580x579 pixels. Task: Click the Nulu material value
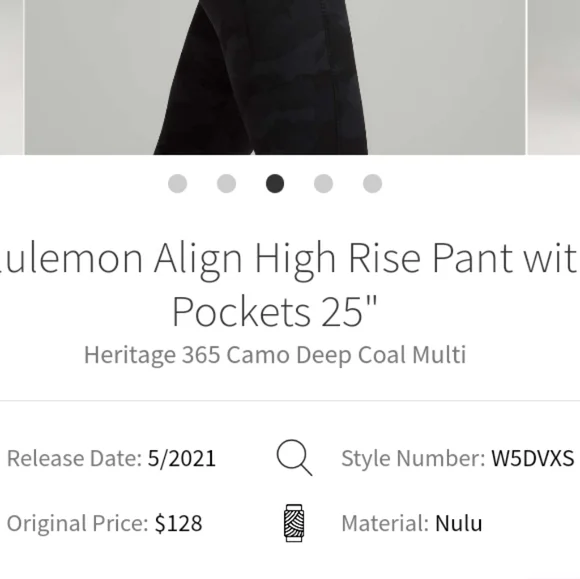pyautogui.click(x=459, y=523)
